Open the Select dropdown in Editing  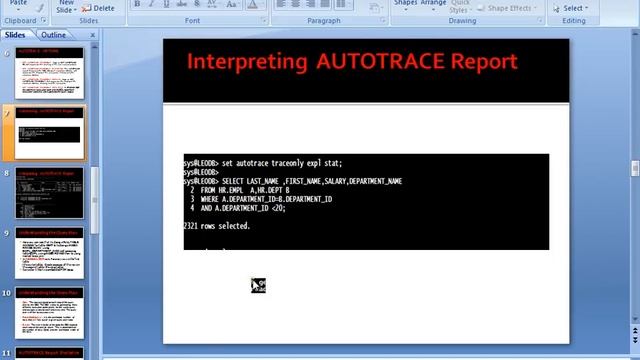point(571,8)
